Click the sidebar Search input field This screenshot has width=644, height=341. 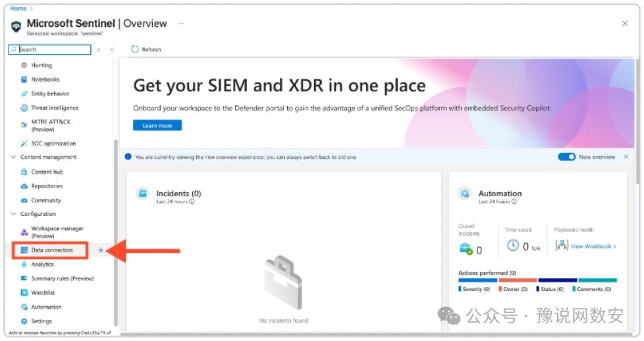[x=53, y=49]
